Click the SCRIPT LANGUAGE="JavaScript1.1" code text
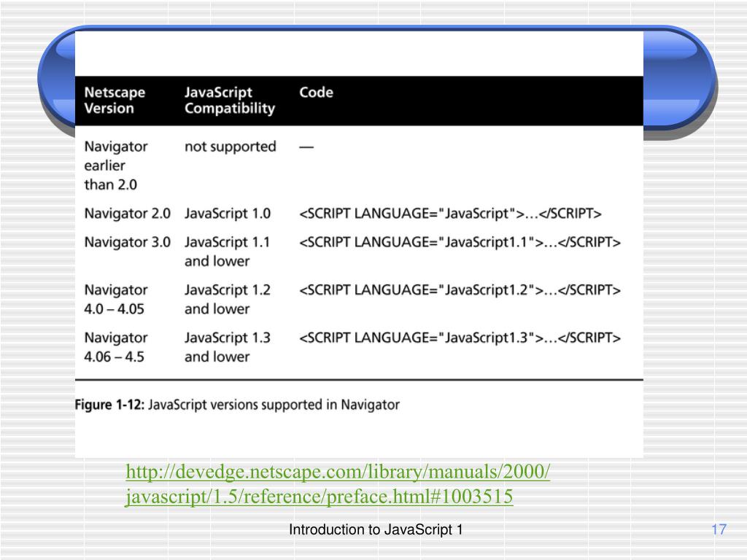Screen dimensions: 747x560 click(x=460, y=242)
